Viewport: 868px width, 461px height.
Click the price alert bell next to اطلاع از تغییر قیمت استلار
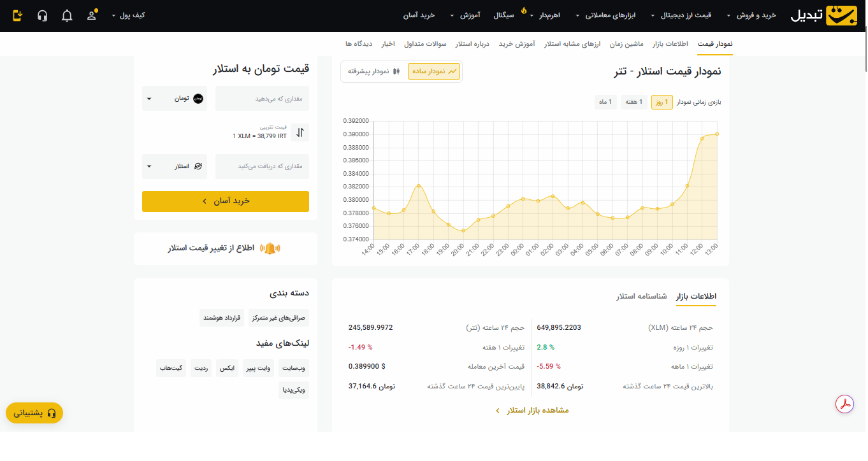[270, 248]
